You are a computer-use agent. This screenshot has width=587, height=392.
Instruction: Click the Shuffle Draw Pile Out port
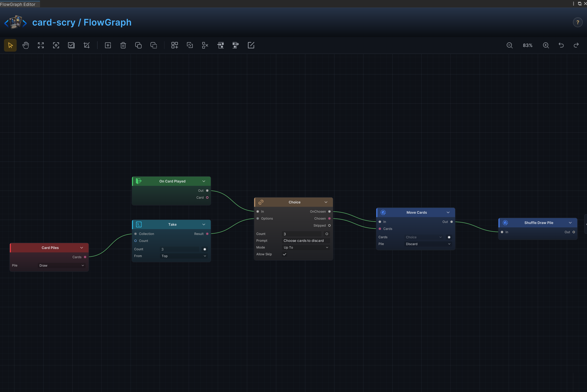574,232
